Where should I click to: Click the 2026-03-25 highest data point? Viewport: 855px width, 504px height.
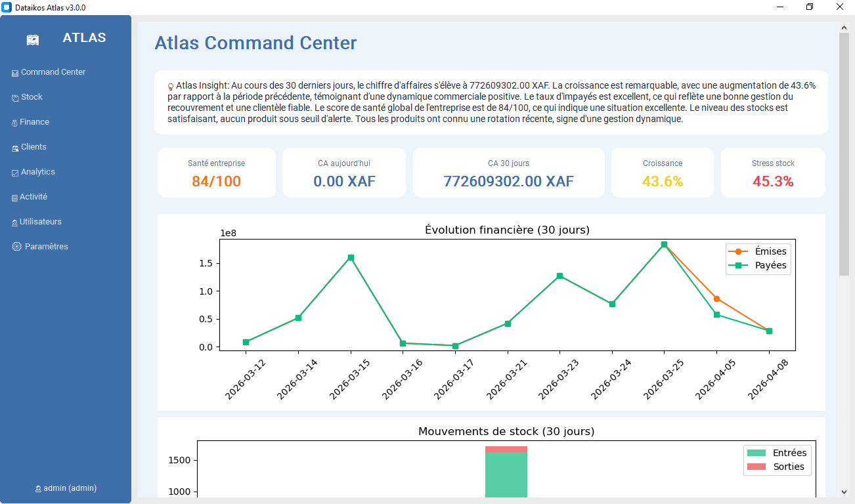click(664, 244)
